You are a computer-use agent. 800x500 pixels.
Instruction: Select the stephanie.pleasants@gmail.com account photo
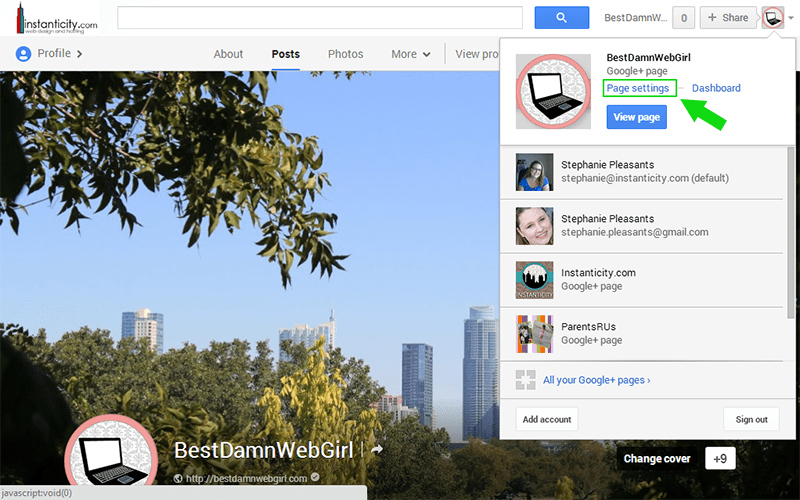pyautogui.click(x=534, y=226)
